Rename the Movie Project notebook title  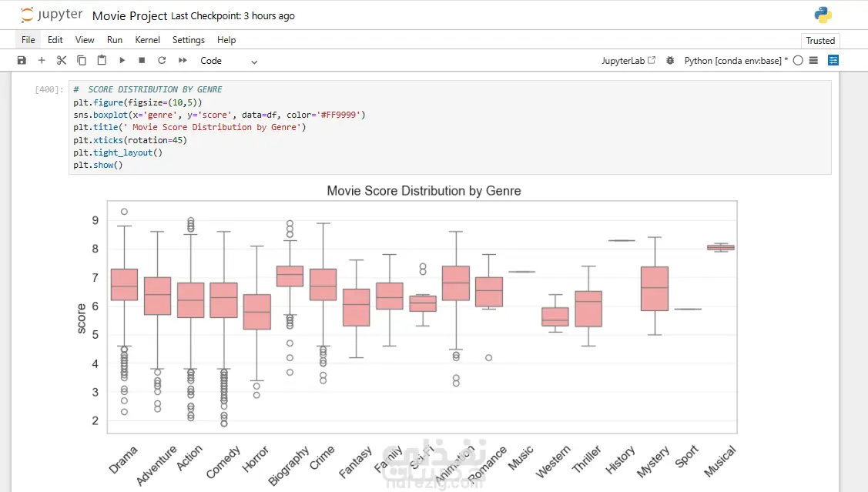129,15
